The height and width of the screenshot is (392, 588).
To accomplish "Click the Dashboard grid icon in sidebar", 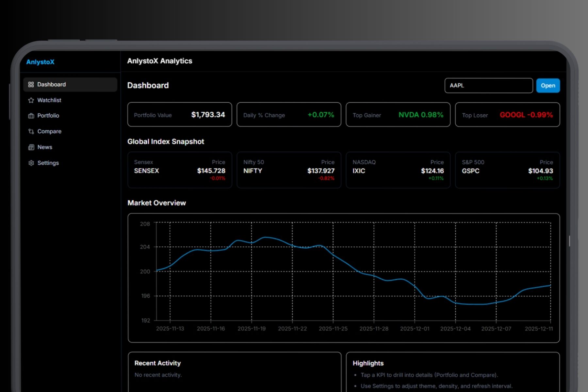I will click(x=31, y=85).
